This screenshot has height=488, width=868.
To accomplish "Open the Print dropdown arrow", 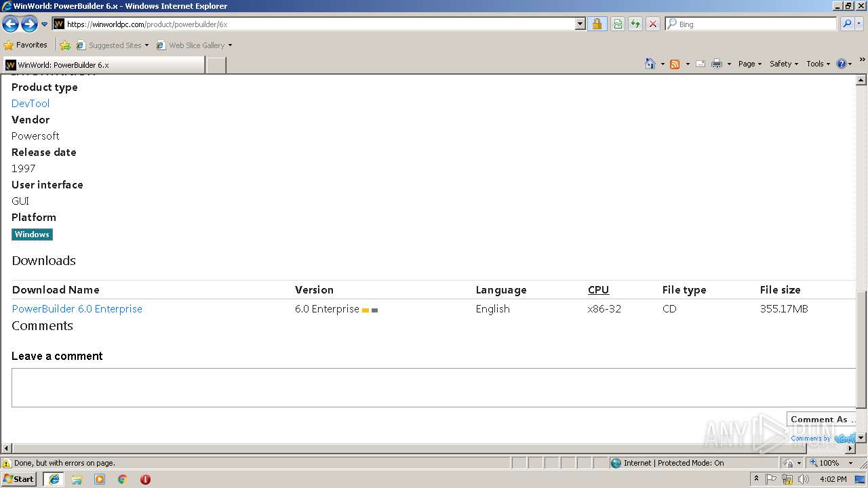I will click(729, 64).
